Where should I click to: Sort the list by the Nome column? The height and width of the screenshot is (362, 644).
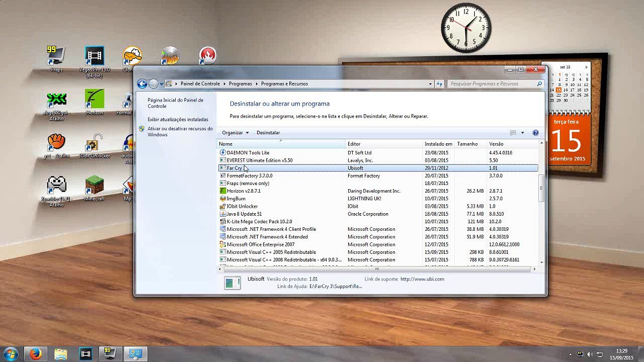click(281, 144)
